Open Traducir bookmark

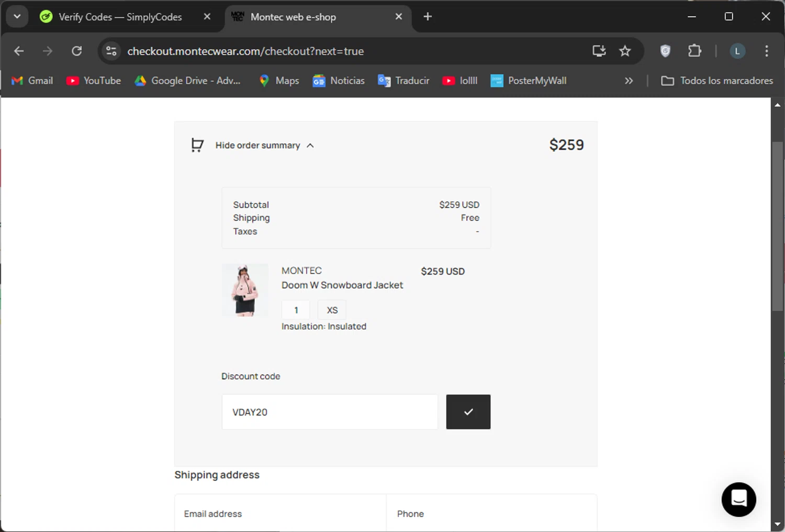(403, 81)
